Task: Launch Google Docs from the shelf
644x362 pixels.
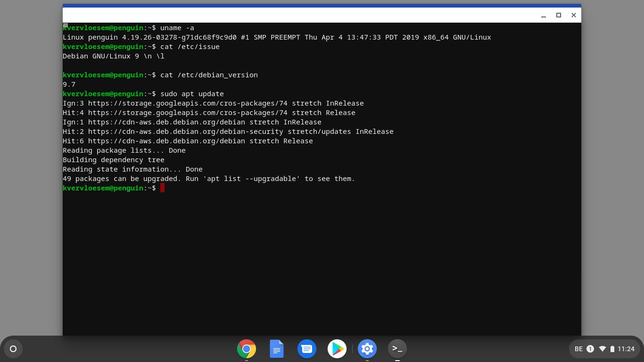Action: tap(277, 349)
